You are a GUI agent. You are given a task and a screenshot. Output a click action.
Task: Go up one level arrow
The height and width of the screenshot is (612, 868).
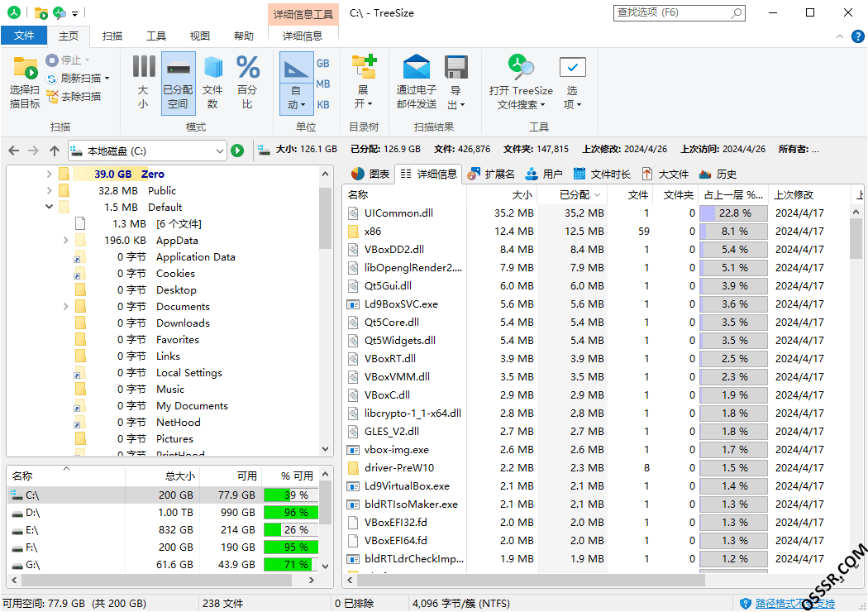pyautogui.click(x=54, y=151)
